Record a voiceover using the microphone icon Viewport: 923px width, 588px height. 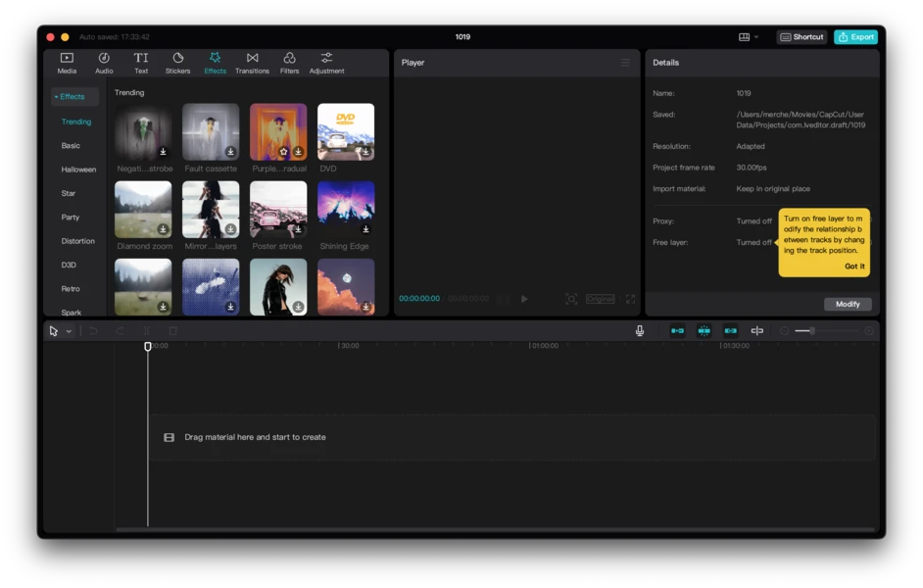pyautogui.click(x=639, y=330)
